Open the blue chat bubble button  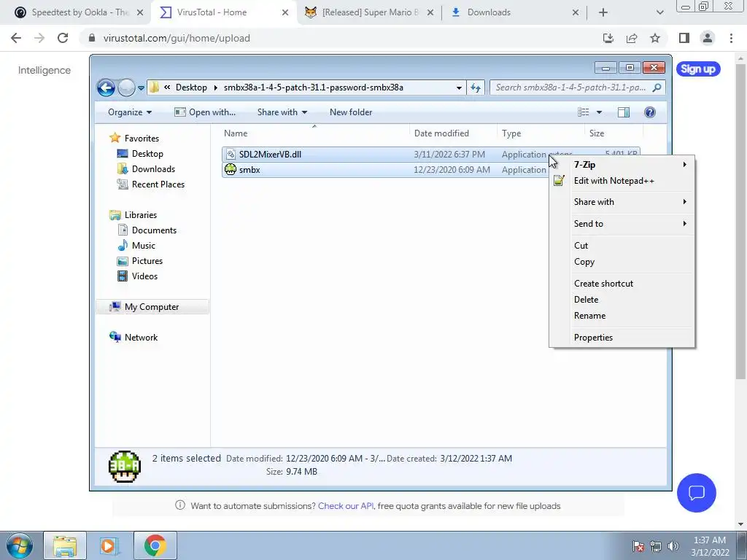[696, 493]
